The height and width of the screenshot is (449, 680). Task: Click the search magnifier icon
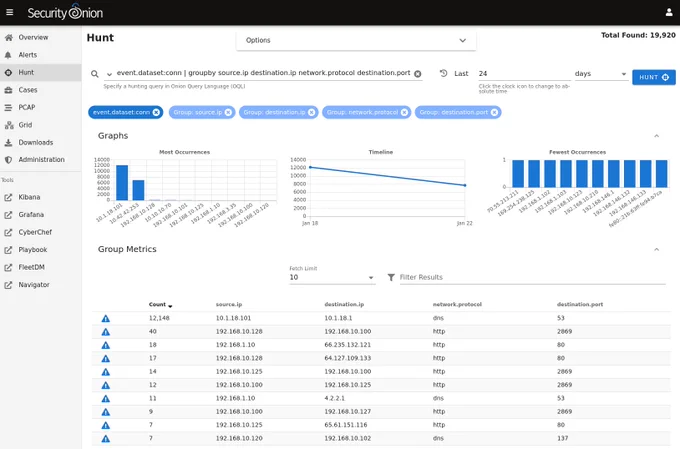pos(95,74)
